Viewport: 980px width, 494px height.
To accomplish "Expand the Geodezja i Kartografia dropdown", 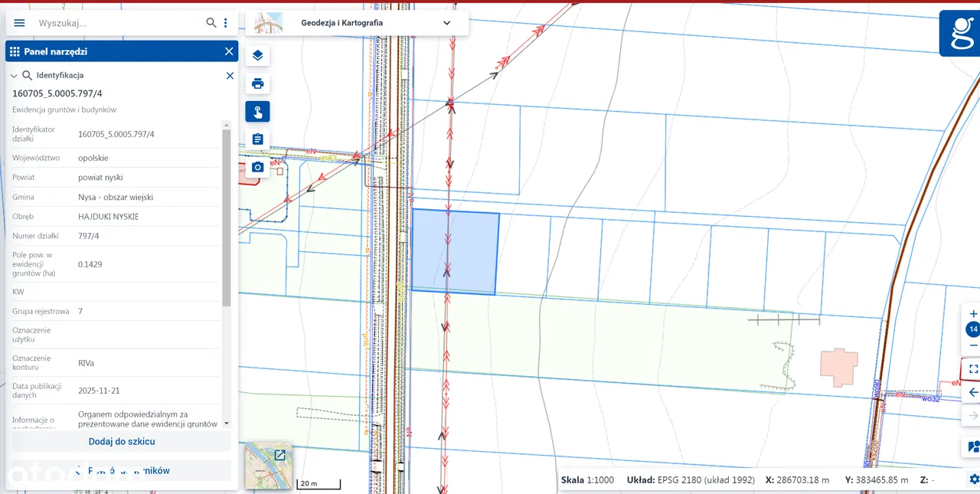I will coord(447,23).
